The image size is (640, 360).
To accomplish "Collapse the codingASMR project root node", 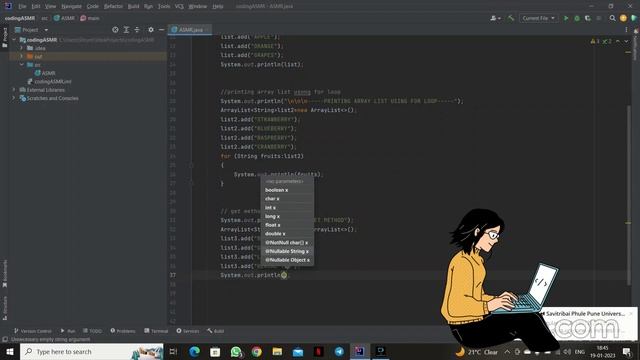I will click(x=15, y=40).
